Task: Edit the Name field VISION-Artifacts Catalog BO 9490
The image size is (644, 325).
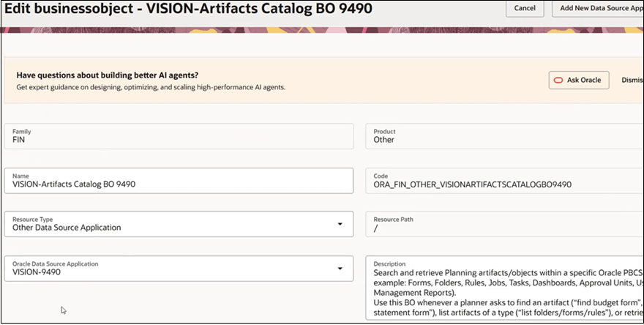Action: 179,180
